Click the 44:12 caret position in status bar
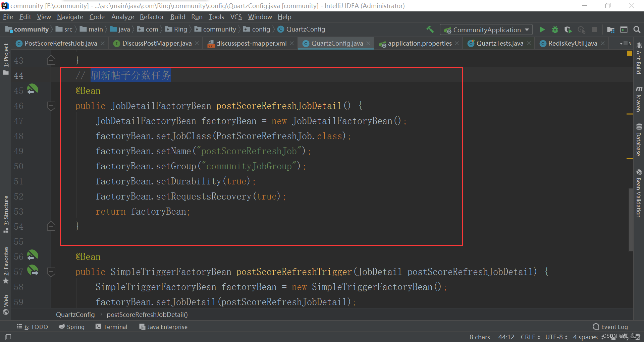 click(506, 337)
